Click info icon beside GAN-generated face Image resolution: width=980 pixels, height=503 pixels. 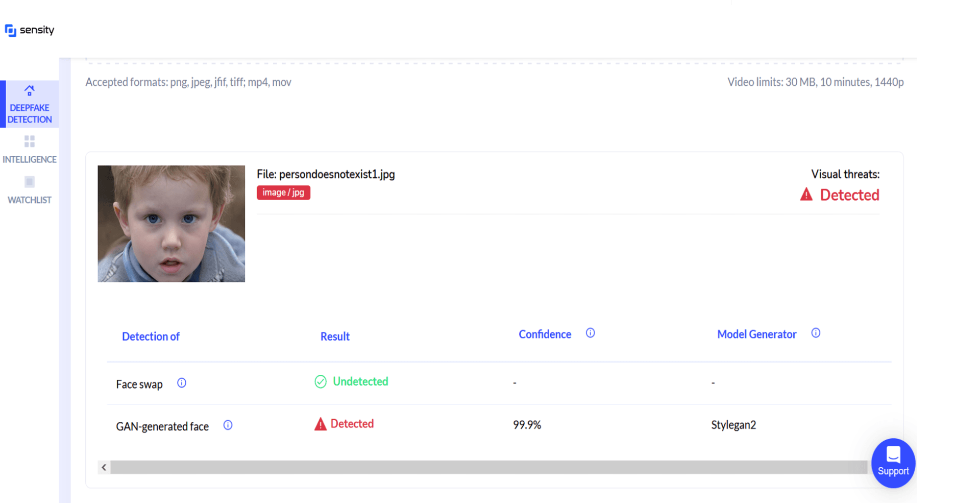click(x=228, y=425)
